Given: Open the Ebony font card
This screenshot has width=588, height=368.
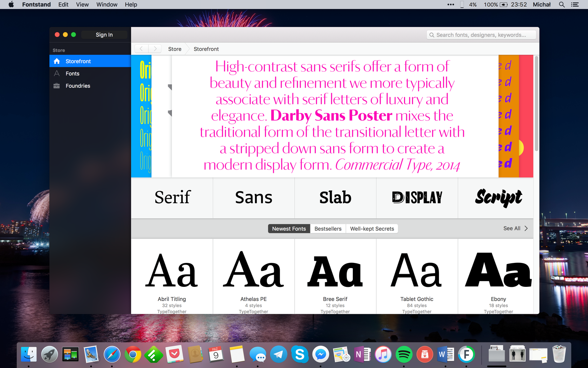Looking at the screenshot, I should (x=496, y=277).
